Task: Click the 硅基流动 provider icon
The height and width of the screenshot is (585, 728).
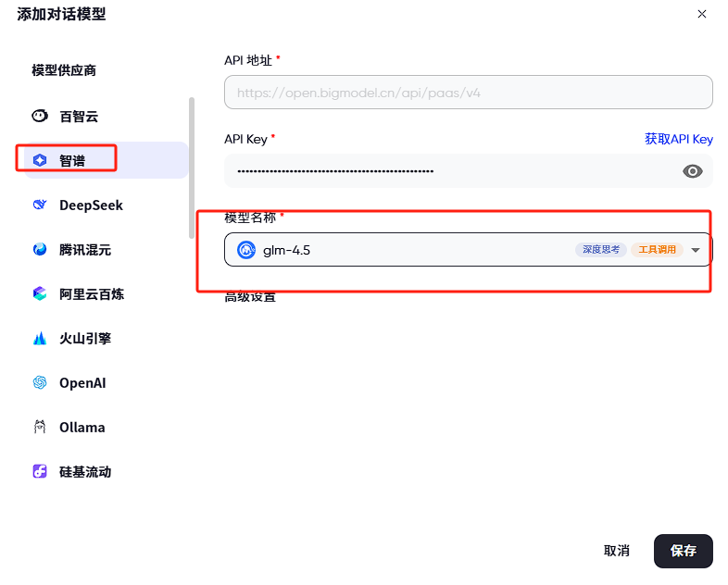Action: click(40, 472)
